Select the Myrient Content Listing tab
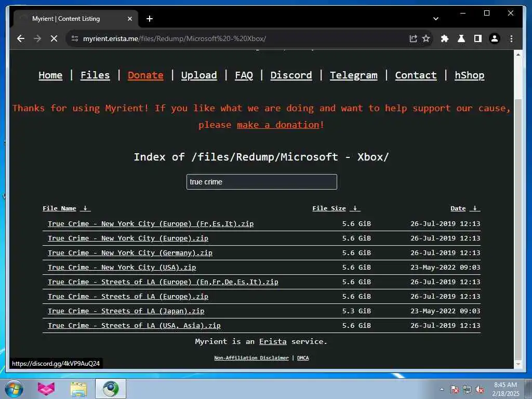Image resolution: width=532 pixels, height=399 pixels. tap(76, 19)
